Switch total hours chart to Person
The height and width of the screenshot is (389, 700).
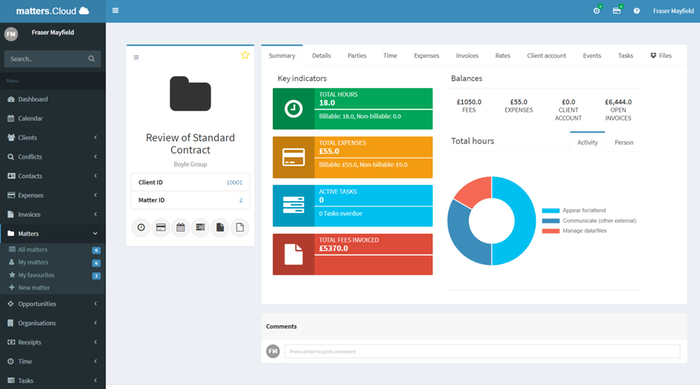coord(624,142)
